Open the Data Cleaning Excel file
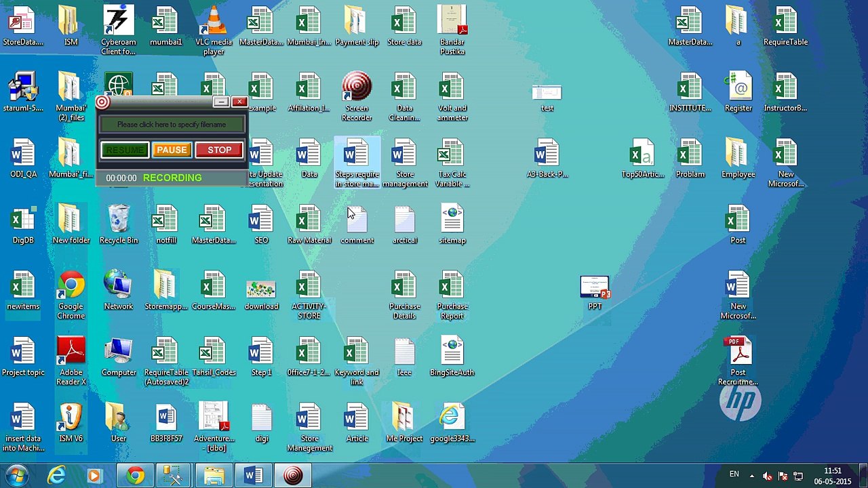 tap(404, 97)
